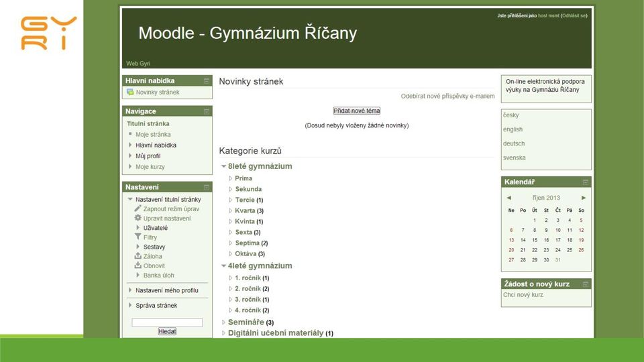
Task: Open Upravit nastavení link
Action: pos(167,219)
